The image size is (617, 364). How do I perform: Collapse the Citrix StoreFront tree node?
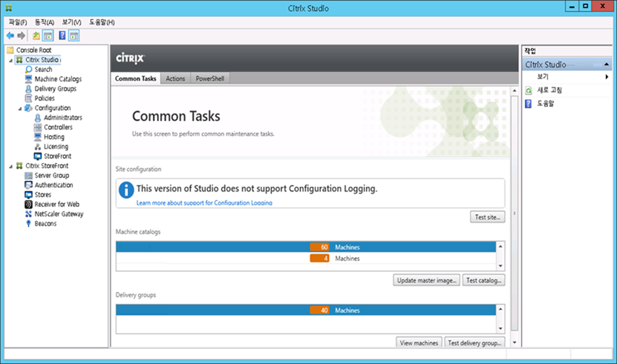click(x=11, y=166)
